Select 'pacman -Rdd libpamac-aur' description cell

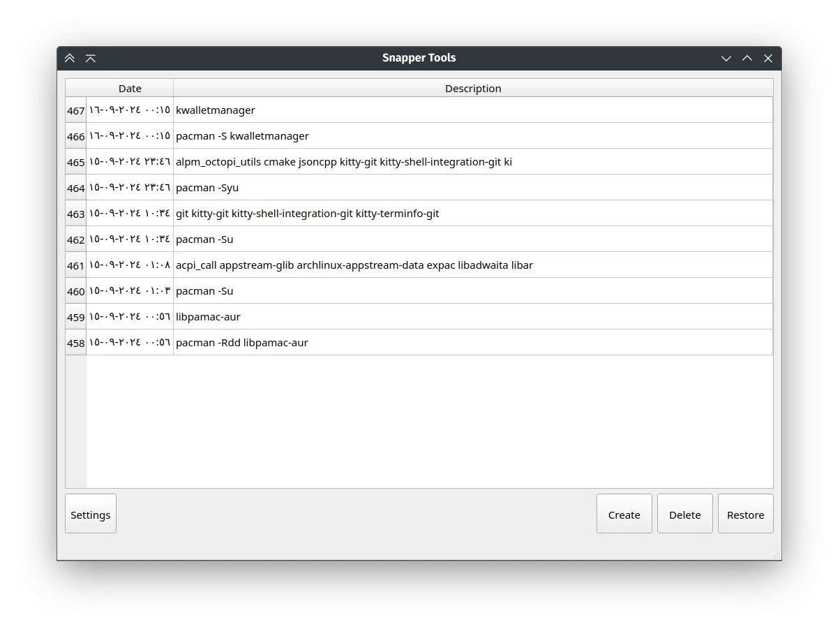[x=473, y=343]
